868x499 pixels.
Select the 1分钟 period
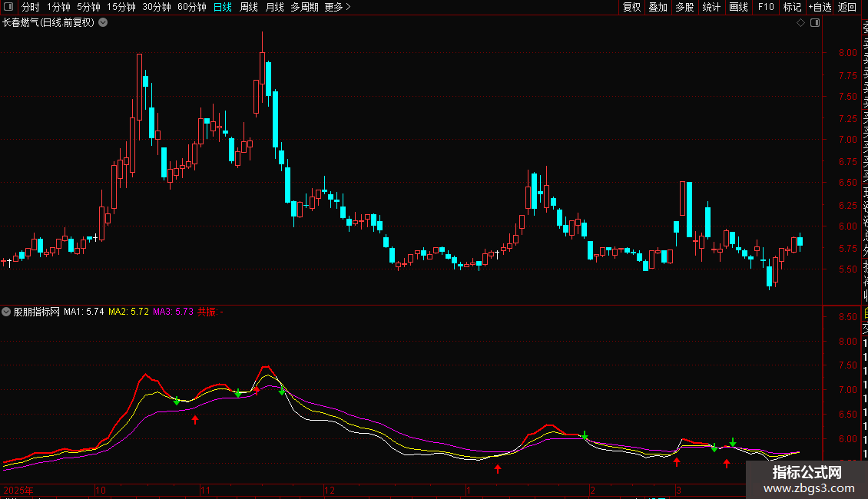tap(58, 7)
